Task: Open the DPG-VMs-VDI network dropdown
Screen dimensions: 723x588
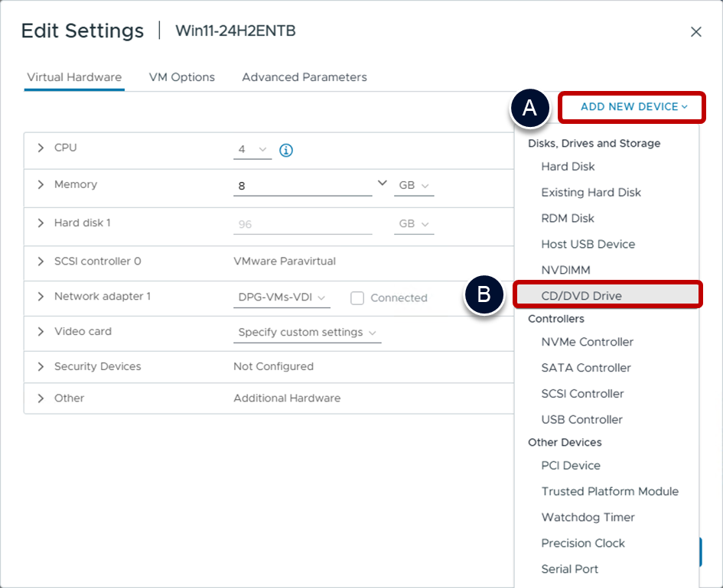Action: point(282,298)
